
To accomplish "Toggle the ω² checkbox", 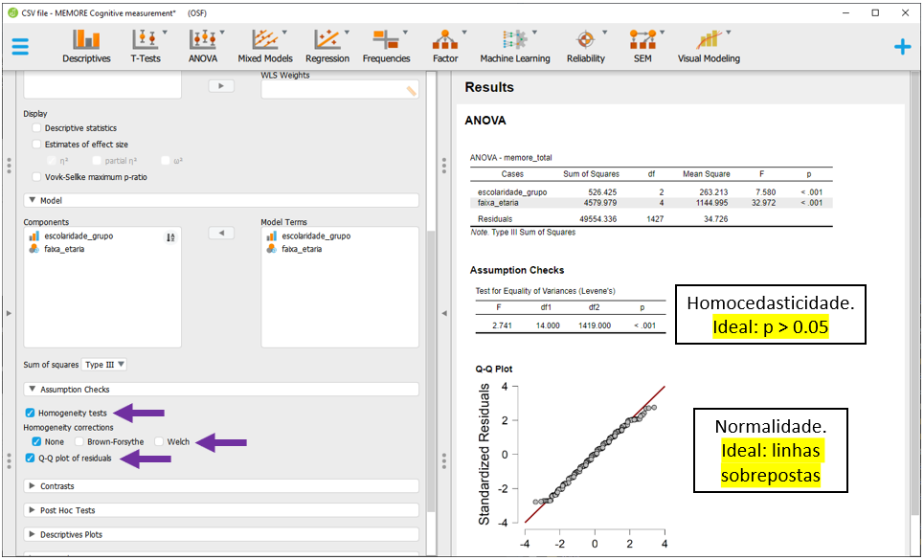I will coord(165,161).
